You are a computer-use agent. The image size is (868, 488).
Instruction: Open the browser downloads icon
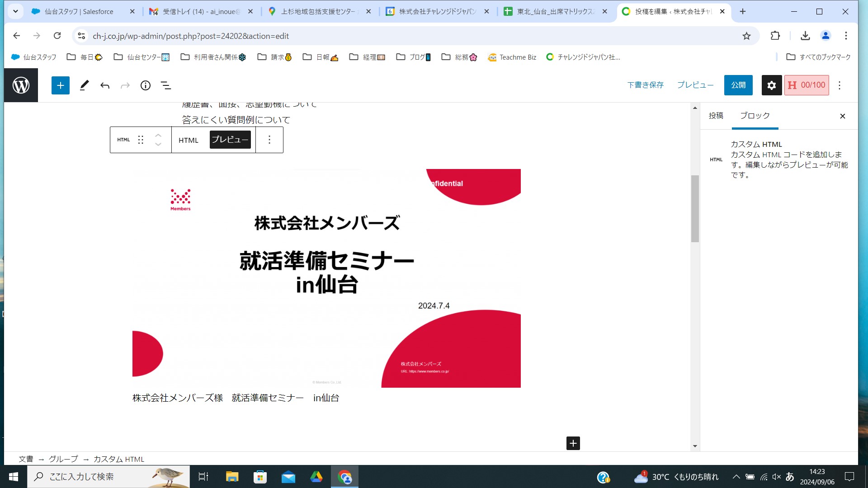point(805,36)
